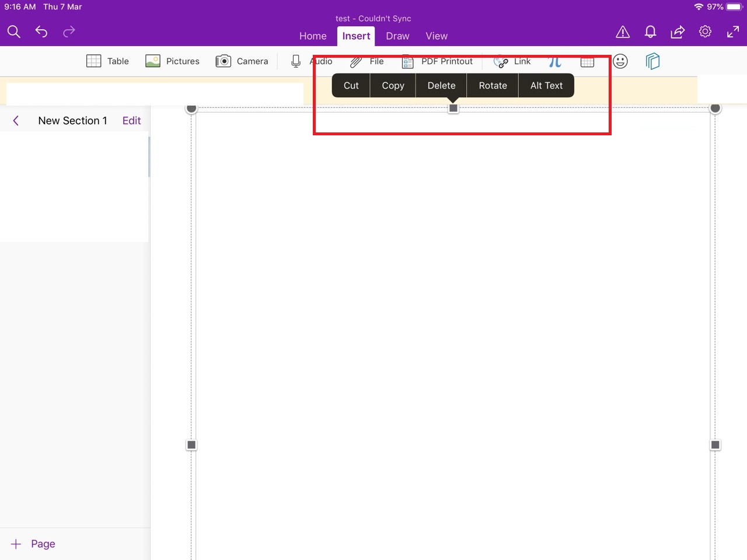The width and height of the screenshot is (747, 560).
Task: Tap the share icon
Action: point(678,32)
